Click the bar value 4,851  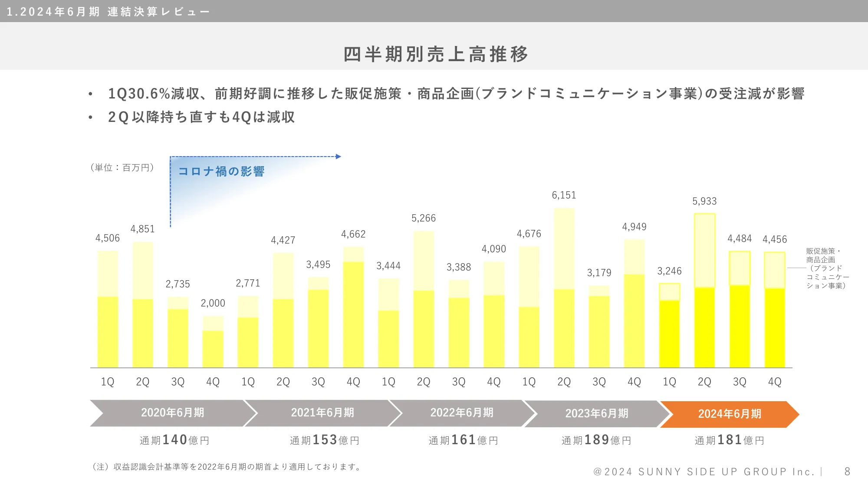coord(143,229)
